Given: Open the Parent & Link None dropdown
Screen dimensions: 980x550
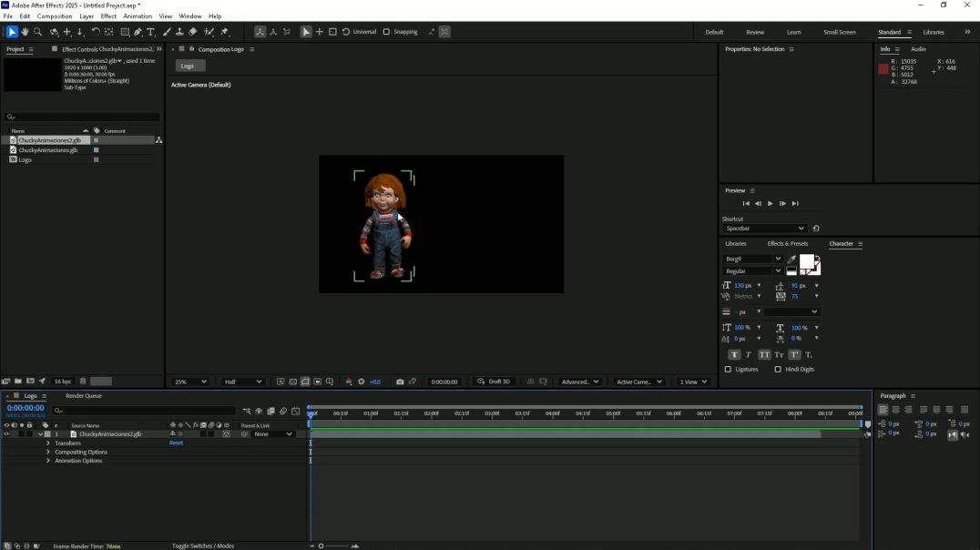Looking at the screenshot, I should pyautogui.click(x=273, y=434).
